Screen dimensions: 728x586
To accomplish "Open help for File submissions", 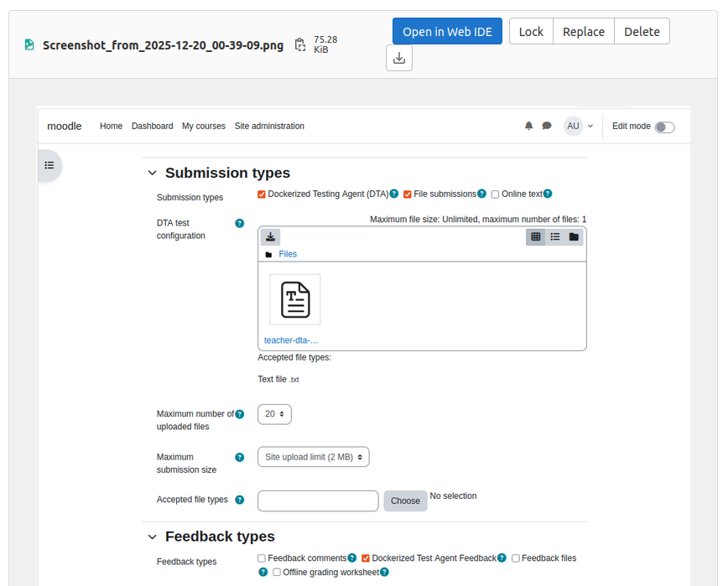I will [482, 194].
